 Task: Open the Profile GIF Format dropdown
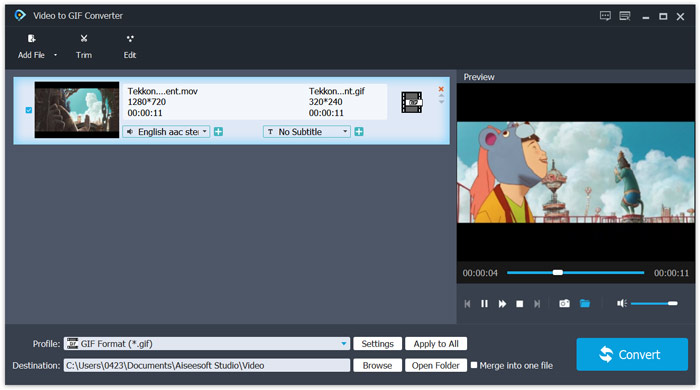pos(207,344)
